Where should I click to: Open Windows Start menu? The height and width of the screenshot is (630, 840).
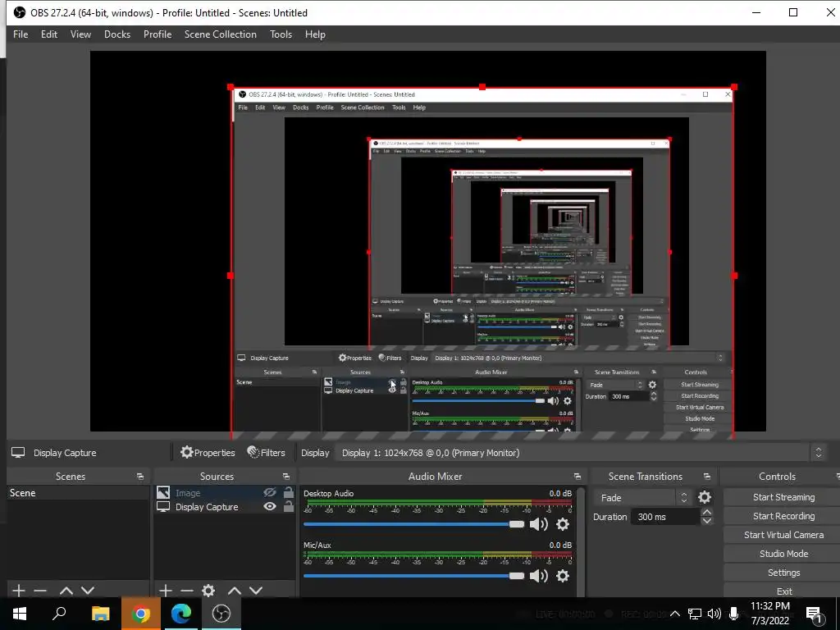(20, 614)
